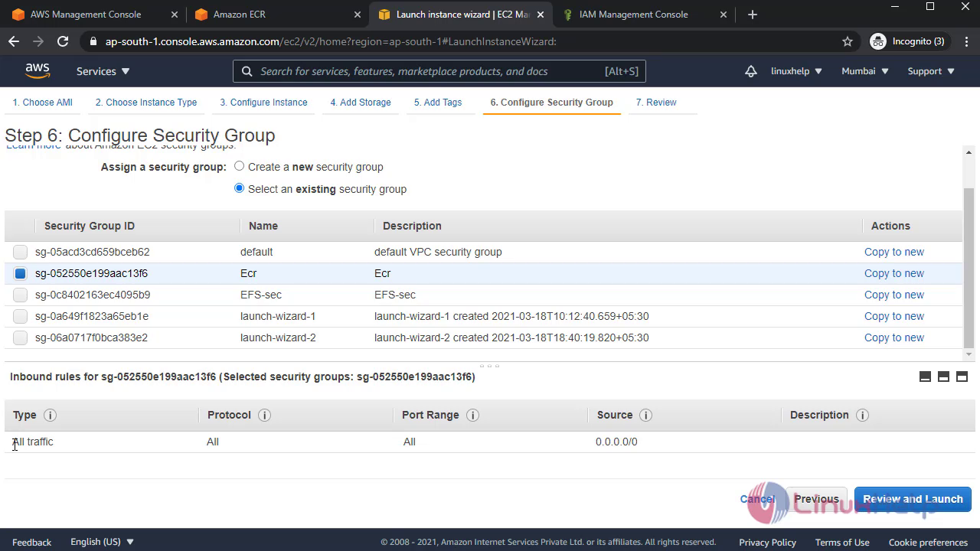The image size is (980, 551).
Task: Click the 0.0.0.0/0 source value
Action: click(616, 442)
